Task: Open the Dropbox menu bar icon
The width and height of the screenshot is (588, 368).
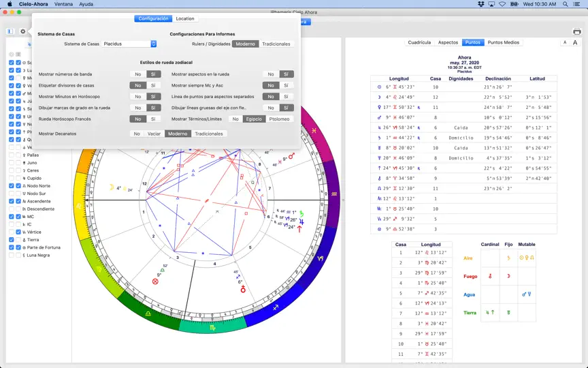Action: [x=481, y=4]
